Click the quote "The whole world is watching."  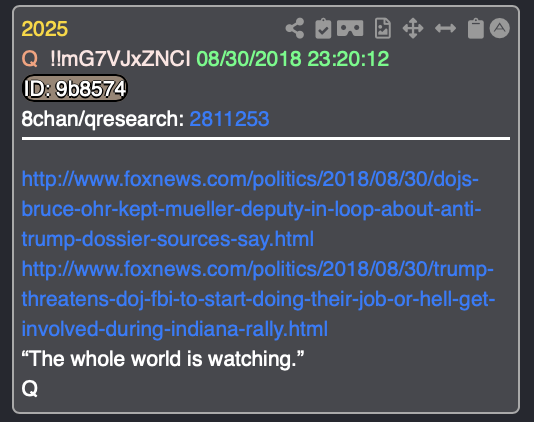tap(162, 359)
